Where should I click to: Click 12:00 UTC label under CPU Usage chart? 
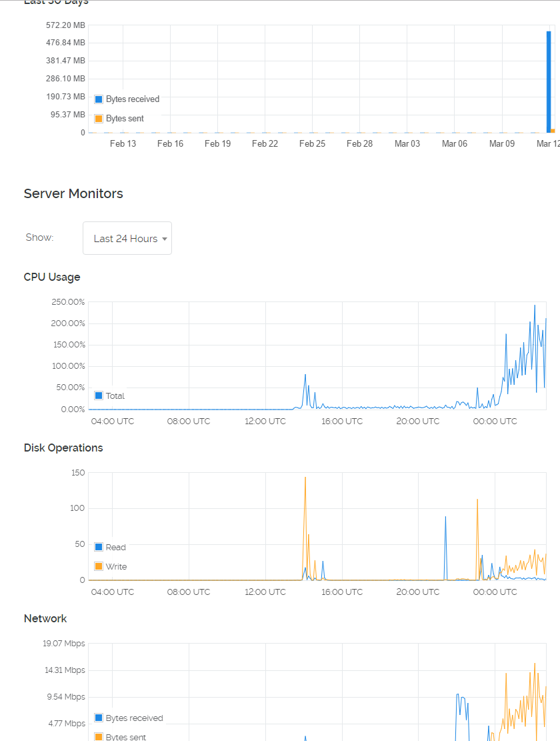click(x=265, y=421)
